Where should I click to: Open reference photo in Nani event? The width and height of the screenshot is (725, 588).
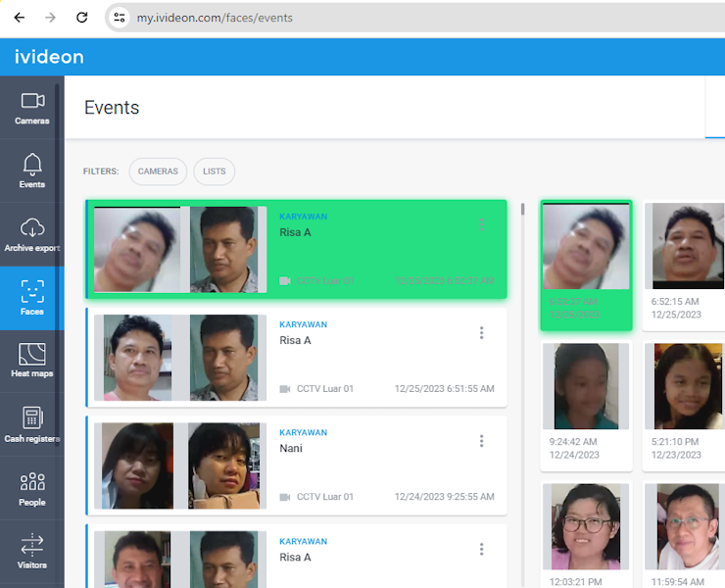223,465
